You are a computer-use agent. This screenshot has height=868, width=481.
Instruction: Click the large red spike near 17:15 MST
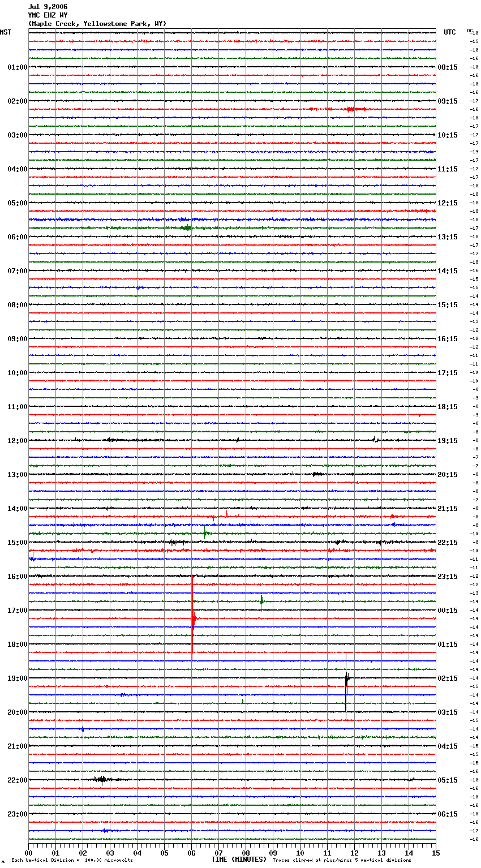[193, 617]
